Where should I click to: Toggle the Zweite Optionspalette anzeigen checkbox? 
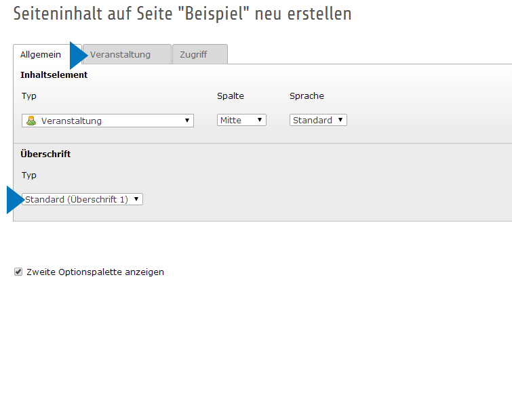(18, 272)
